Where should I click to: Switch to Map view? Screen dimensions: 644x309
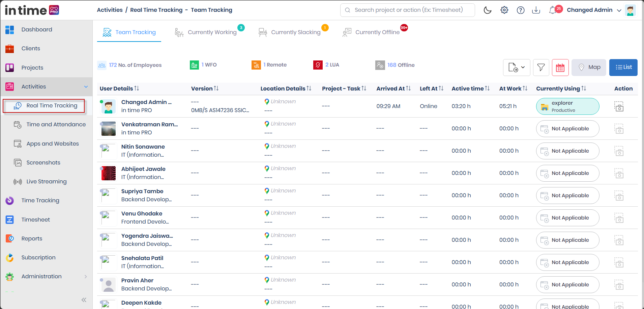(x=589, y=68)
